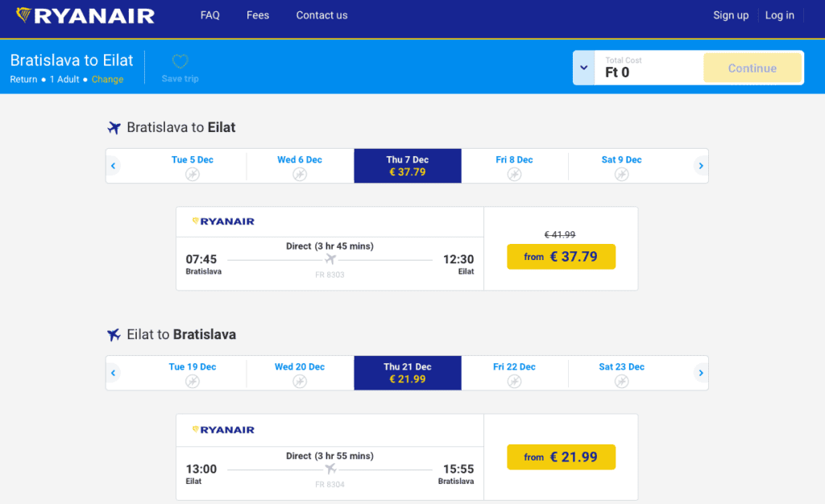Viewport: 825px width, 504px height.
Task: Click the Ryanair harp logo in header
Action: click(23, 14)
